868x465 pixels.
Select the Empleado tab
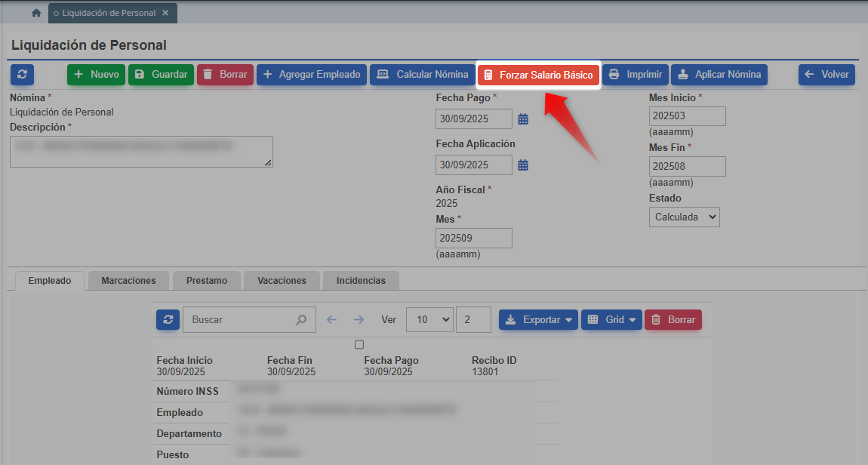pyautogui.click(x=50, y=281)
